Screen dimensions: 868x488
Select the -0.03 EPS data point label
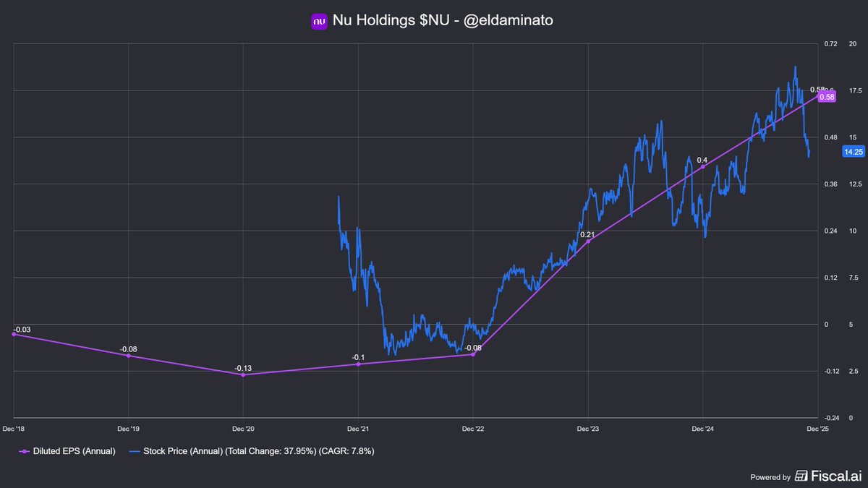point(22,330)
